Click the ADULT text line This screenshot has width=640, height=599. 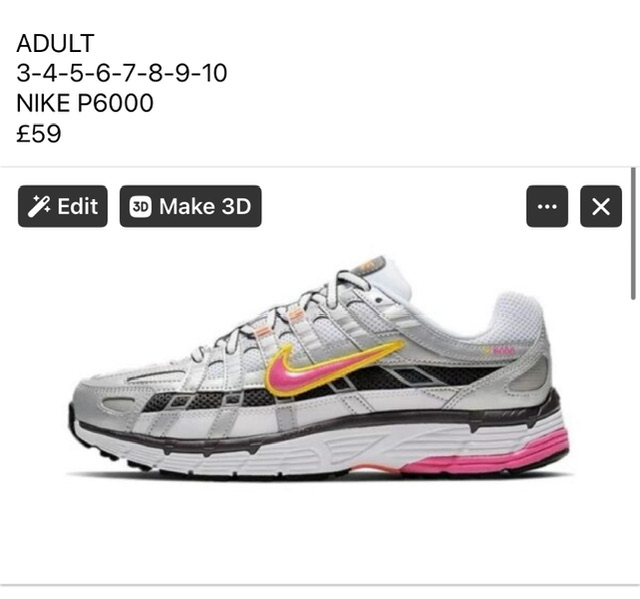[56, 43]
